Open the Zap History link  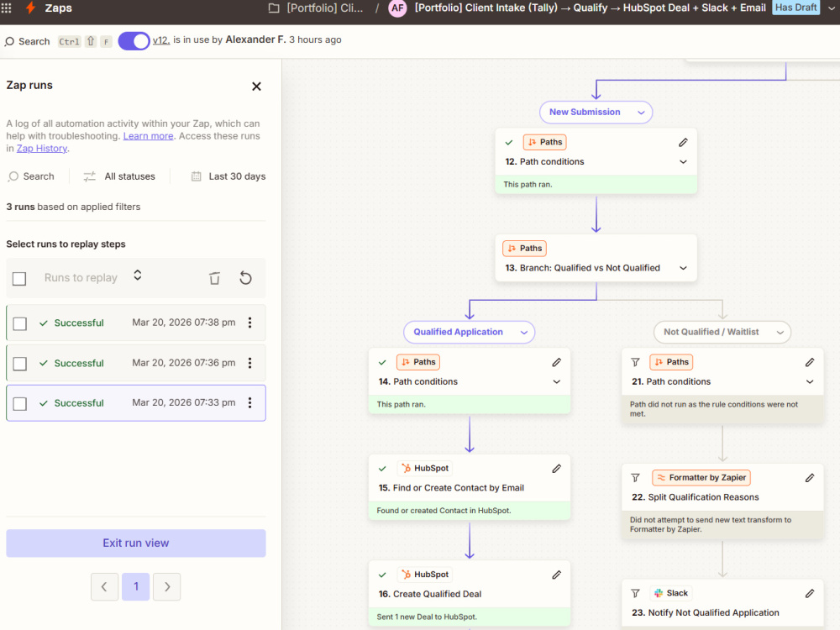[x=42, y=149]
